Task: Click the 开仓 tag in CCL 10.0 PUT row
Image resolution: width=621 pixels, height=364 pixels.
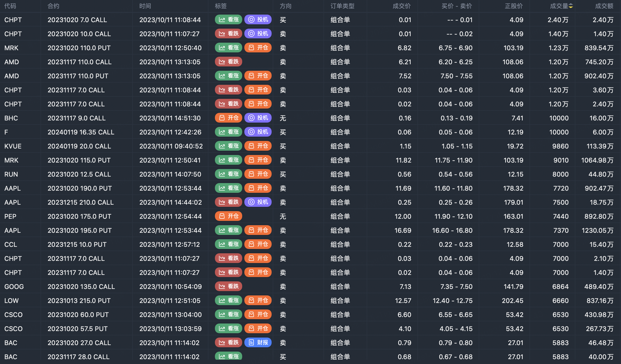Action: [258, 244]
